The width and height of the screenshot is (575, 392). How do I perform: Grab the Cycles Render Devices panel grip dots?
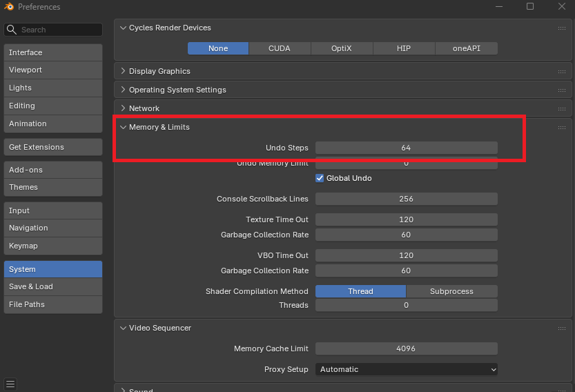pyautogui.click(x=562, y=28)
